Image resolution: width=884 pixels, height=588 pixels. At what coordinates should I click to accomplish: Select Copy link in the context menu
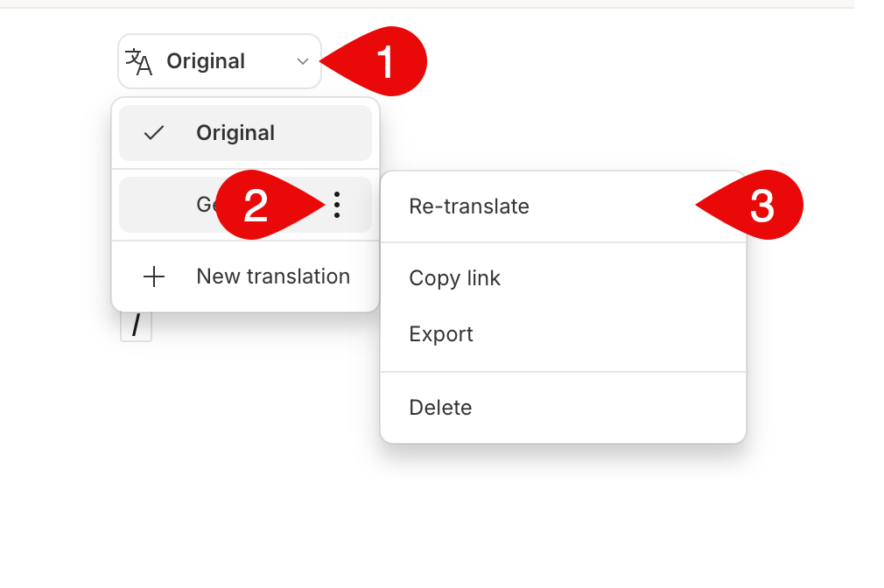click(x=563, y=278)
